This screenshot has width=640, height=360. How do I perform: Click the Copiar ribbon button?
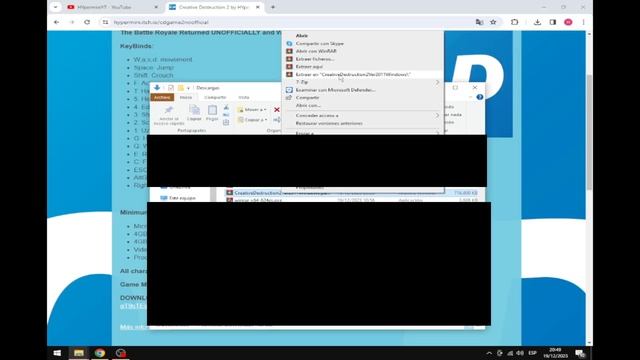(194, 113)
